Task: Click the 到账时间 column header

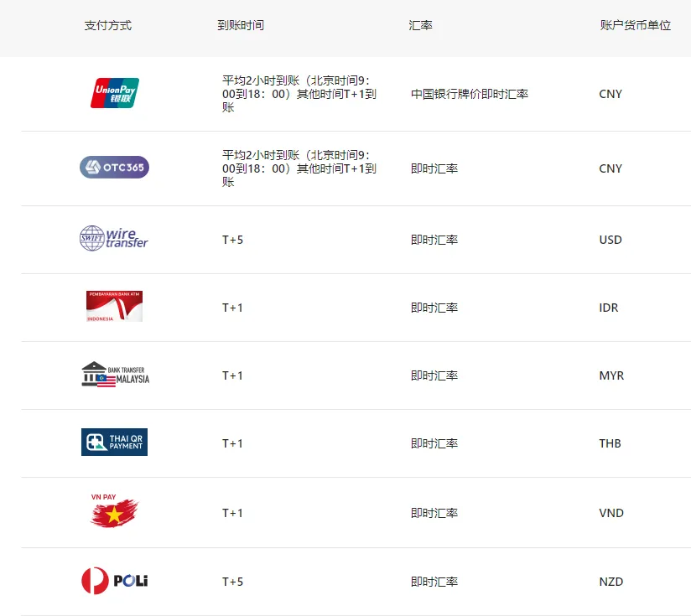Action: pos(241,25)
